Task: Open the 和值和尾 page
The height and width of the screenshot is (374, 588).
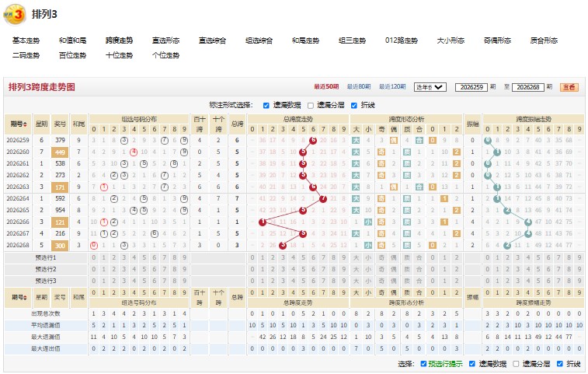Action: tap(72, 40)
